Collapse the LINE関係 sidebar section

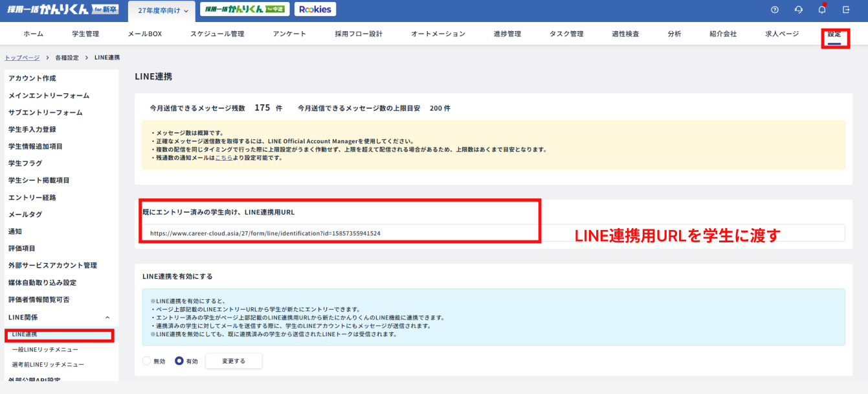coord(107,318)
